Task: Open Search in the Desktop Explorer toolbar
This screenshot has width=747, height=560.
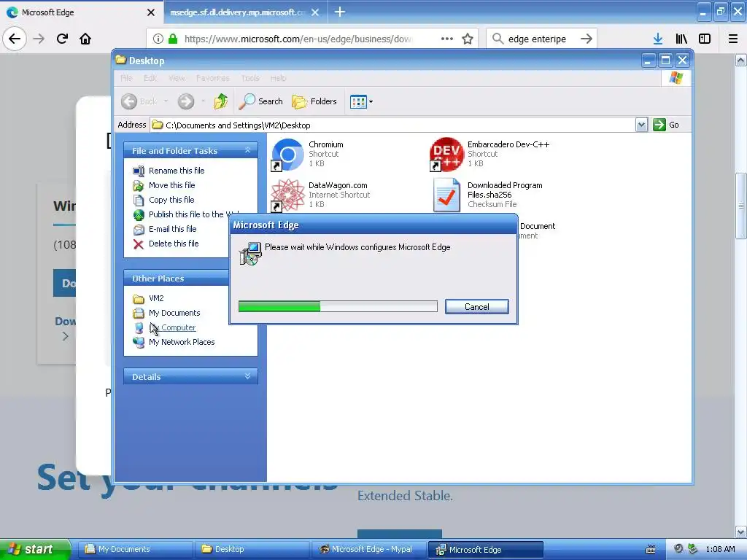Action: pos(260,101)
